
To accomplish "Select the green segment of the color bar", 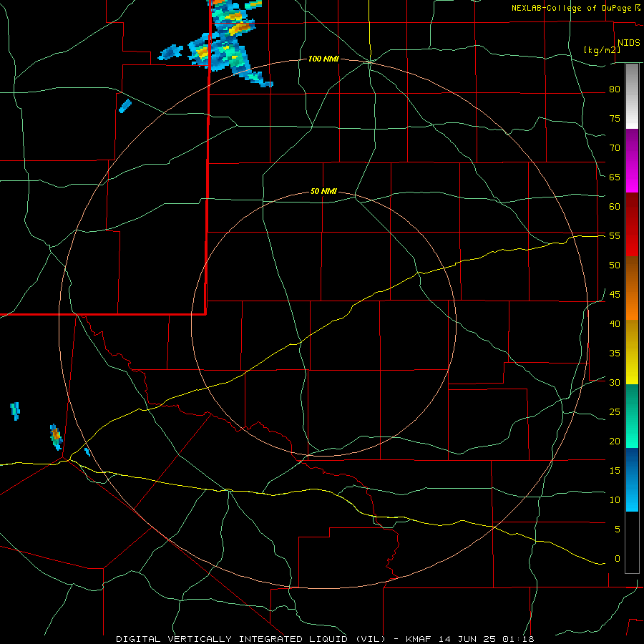I will click(x=632, y=416).
